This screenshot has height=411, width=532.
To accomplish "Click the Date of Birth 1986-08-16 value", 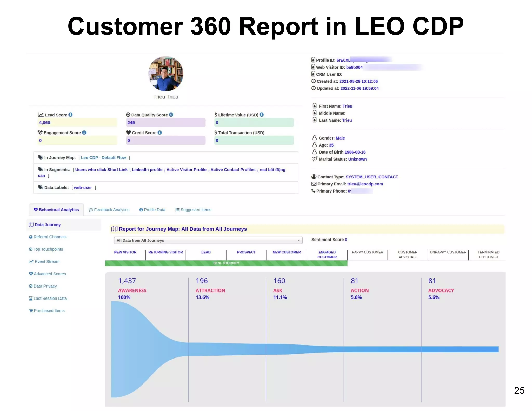I will tap(355, 152).
